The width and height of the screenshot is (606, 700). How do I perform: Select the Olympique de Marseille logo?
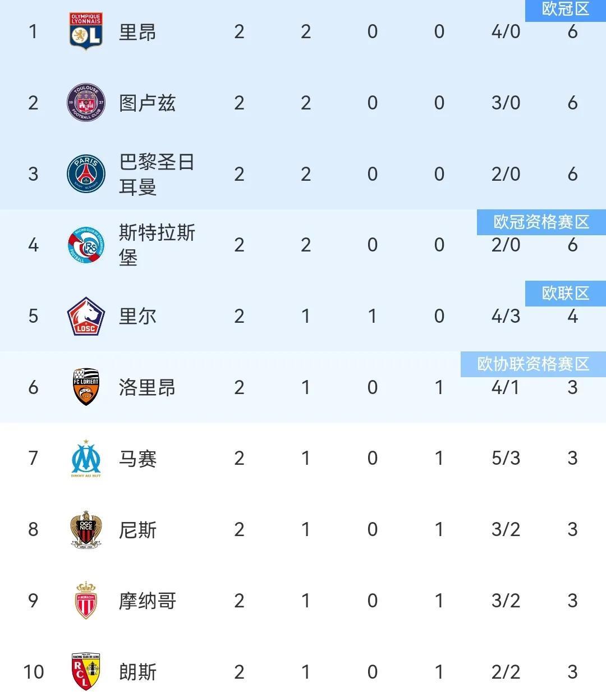pyautogui.click(x=86, y=459)
